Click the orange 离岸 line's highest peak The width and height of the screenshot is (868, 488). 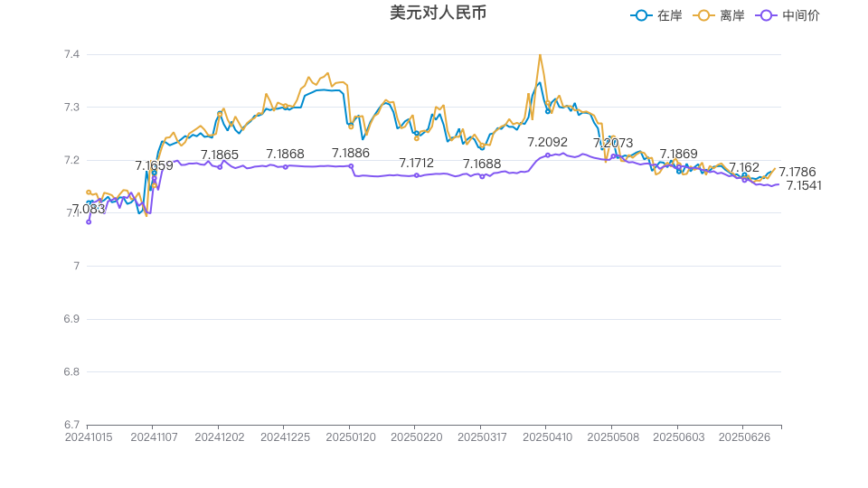coord(540,54)
